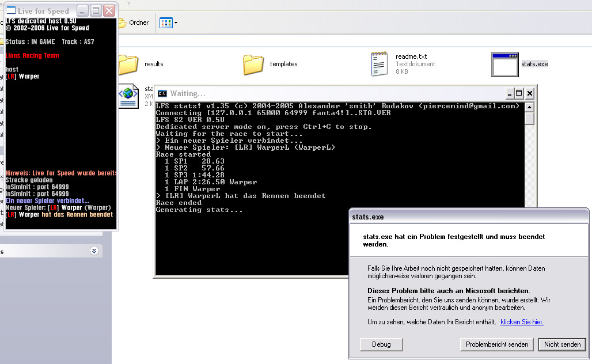Click the console window's C:\ system icon

click(x=162, y=94)
